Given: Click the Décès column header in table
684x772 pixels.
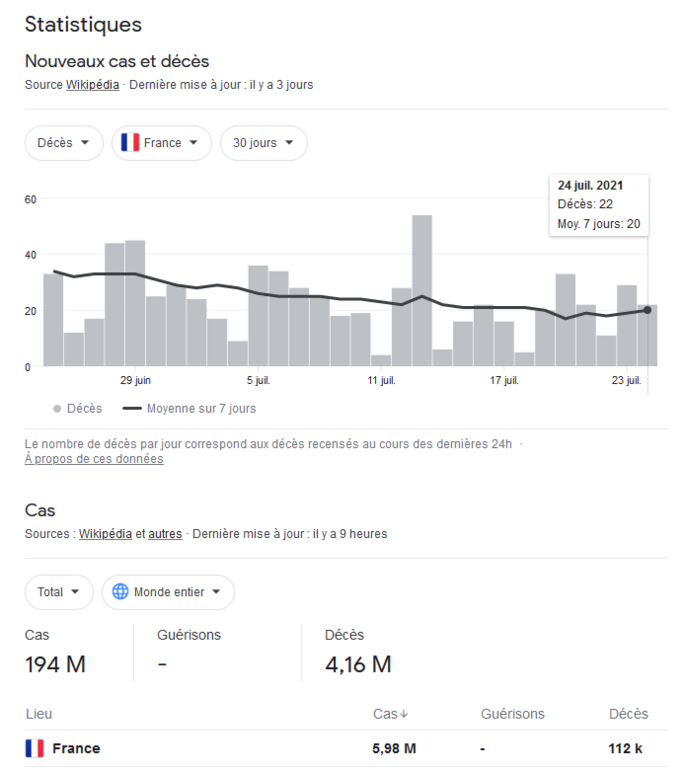Looking at the screenshot, I should (x=628, y=714).
